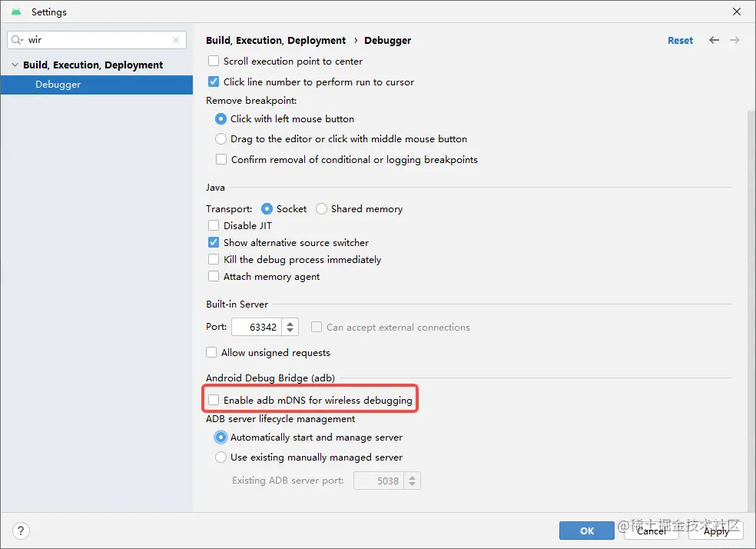The width and height of the screenshot is (756, 549).
Task: Click the Reset link
Action: [x=680, y=41]
